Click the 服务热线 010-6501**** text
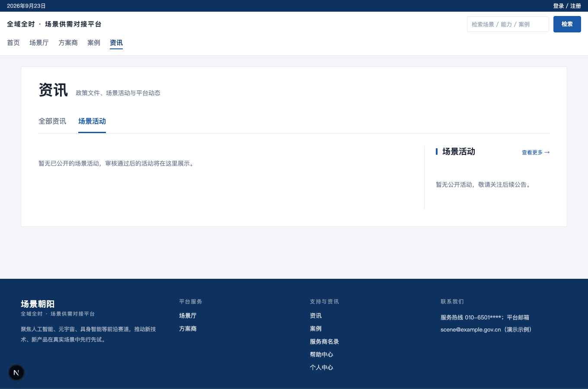This screenshot has height=389, width=588. [471, 318]
